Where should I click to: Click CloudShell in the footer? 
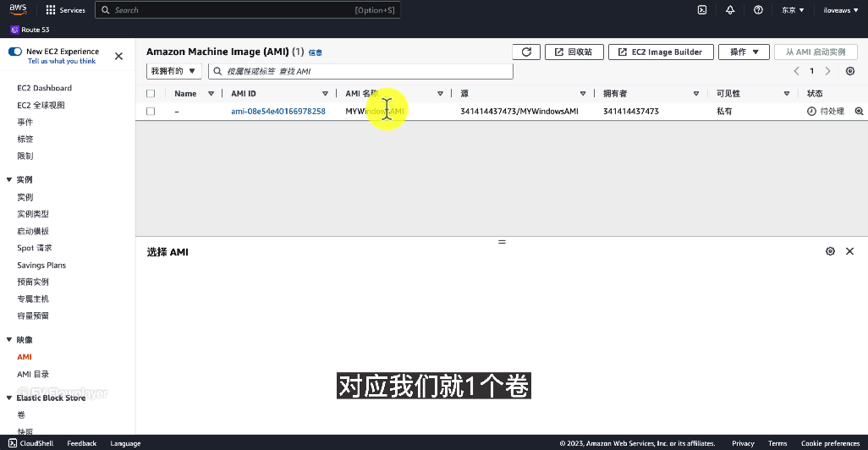coord(31,443)
